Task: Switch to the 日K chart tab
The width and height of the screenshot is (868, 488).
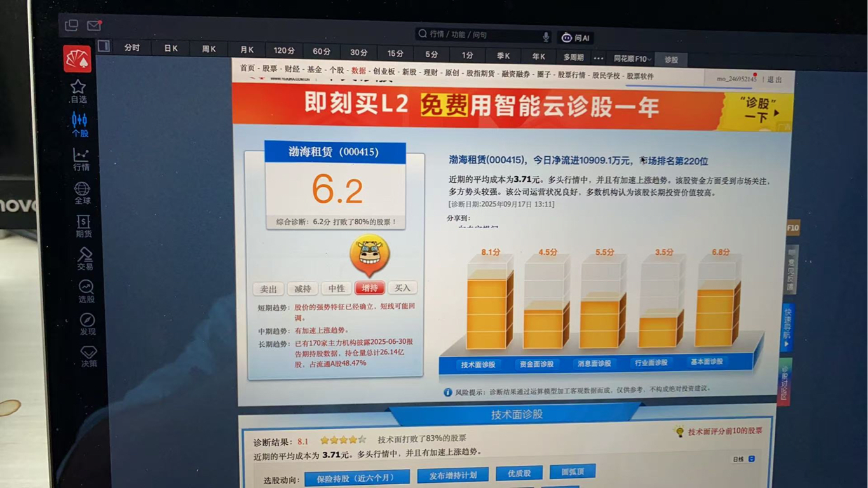Action: 171,48
